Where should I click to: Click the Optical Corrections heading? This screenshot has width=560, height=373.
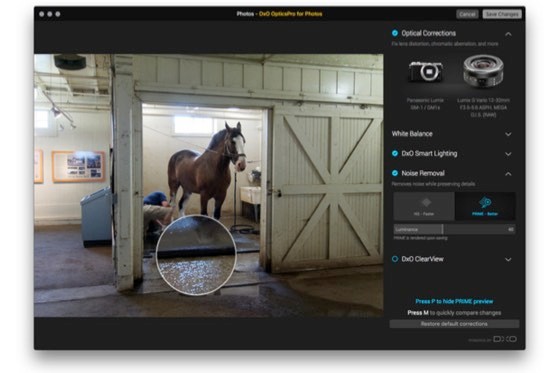pyautogui.click(x=429, y=33)
